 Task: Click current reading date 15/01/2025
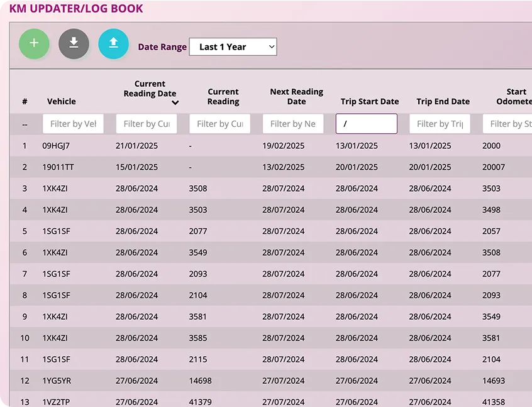pyautogui.click(x=136, y=167)
